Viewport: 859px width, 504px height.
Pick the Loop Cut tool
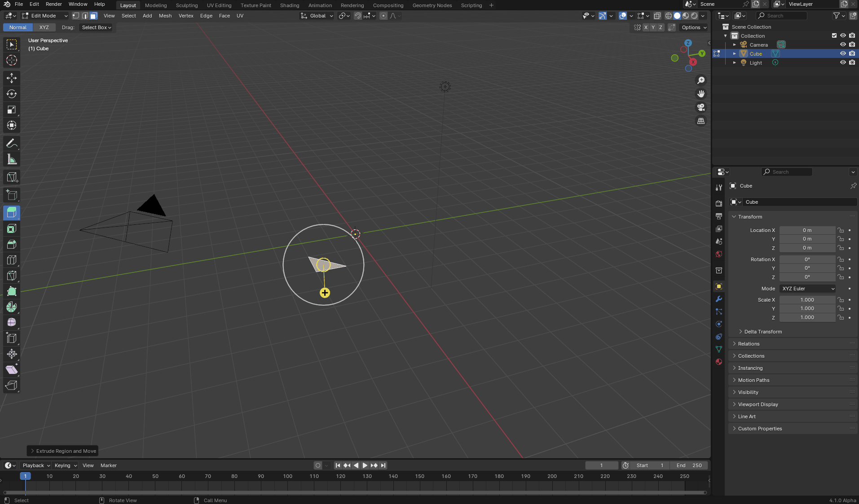tap(12, 260)
